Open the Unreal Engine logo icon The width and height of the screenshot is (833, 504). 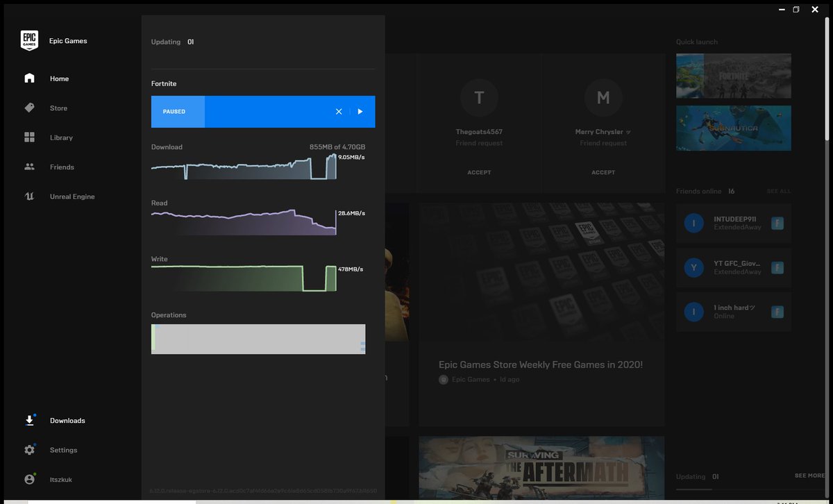click(29, 196)
